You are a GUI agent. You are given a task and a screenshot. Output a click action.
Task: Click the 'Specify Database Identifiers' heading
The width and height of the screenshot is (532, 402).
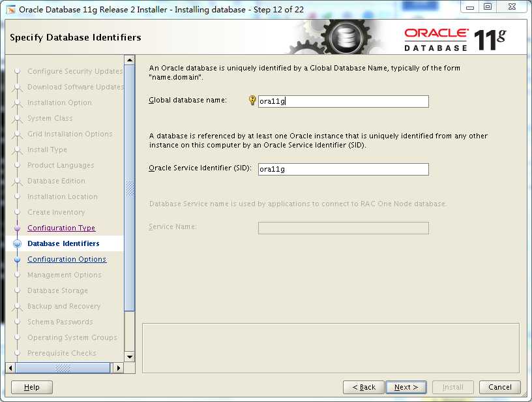click(x=76, y=37)
